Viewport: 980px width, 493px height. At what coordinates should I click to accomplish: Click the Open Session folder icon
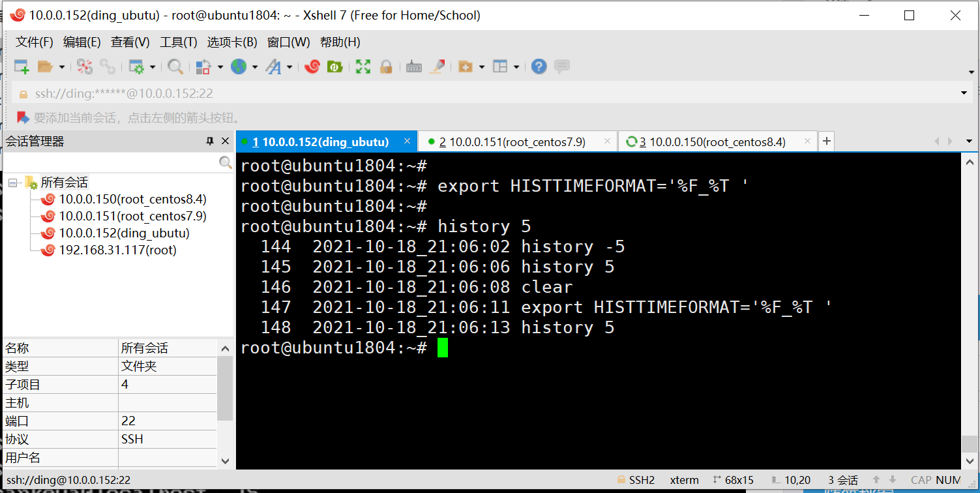point(45,67)
